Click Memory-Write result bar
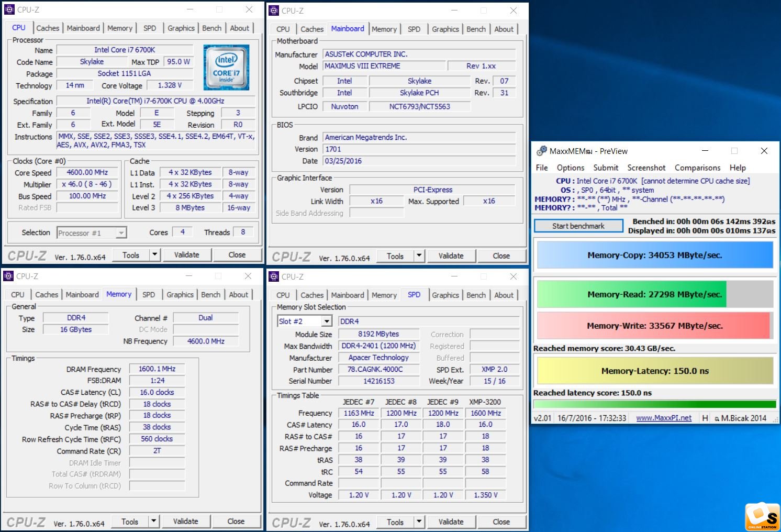 pyautogui.click(x=655, y=326)
